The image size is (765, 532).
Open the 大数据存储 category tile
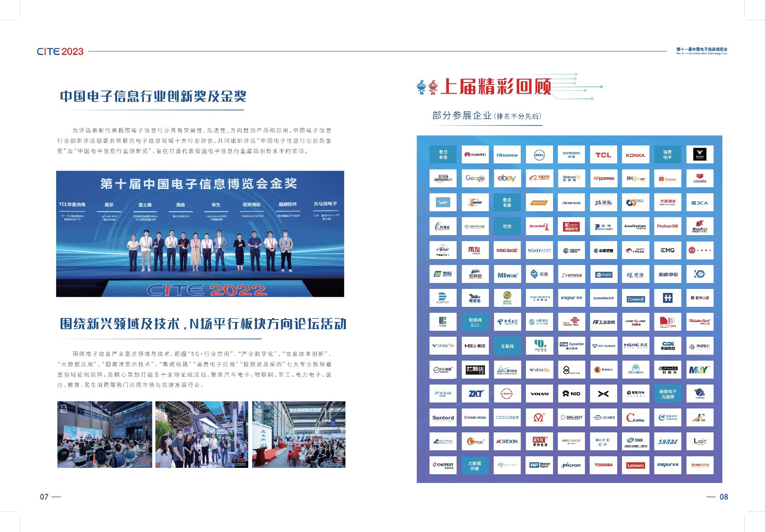pos(475,465)
